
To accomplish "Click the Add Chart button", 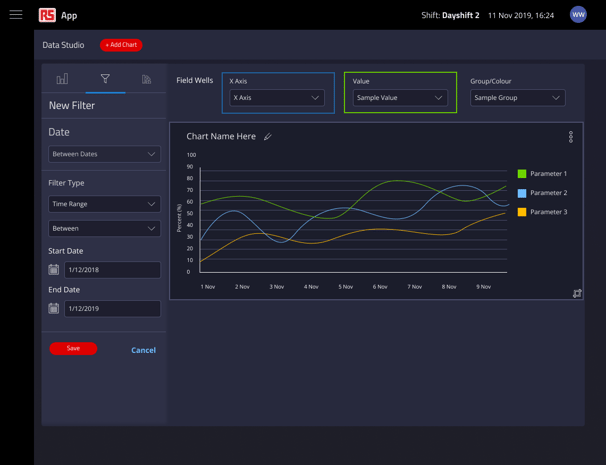I will pyautogui.click(x=121, y=45).
